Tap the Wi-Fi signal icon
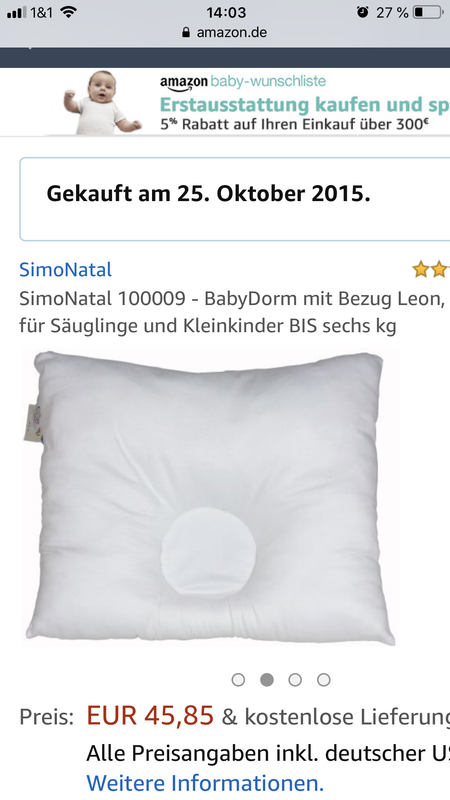This screenshot has width=450, height=800. (x=68, y=12)
